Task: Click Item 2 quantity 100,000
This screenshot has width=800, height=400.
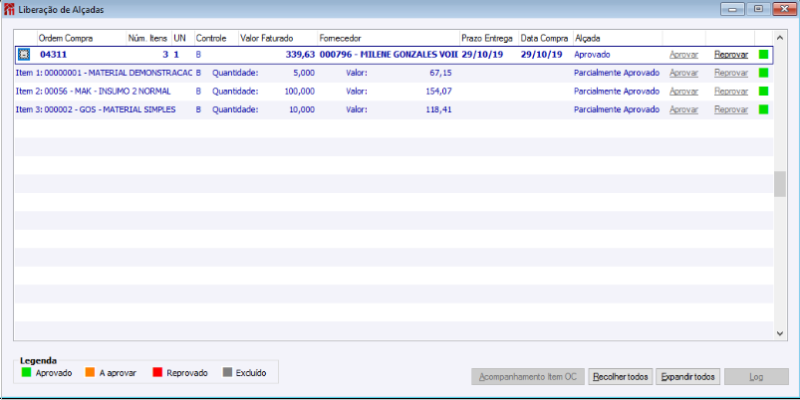Action: pyautogui.click(x=300, y=91)
